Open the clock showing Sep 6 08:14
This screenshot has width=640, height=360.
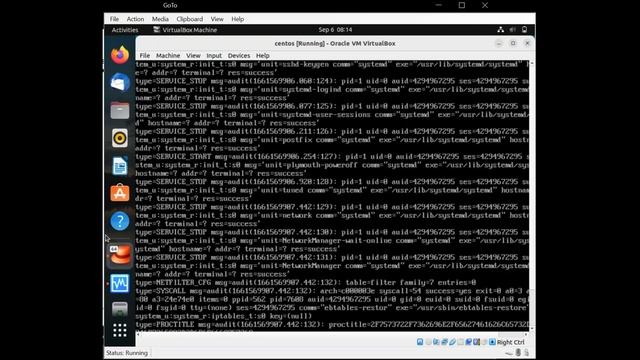(x=336, y=30)
